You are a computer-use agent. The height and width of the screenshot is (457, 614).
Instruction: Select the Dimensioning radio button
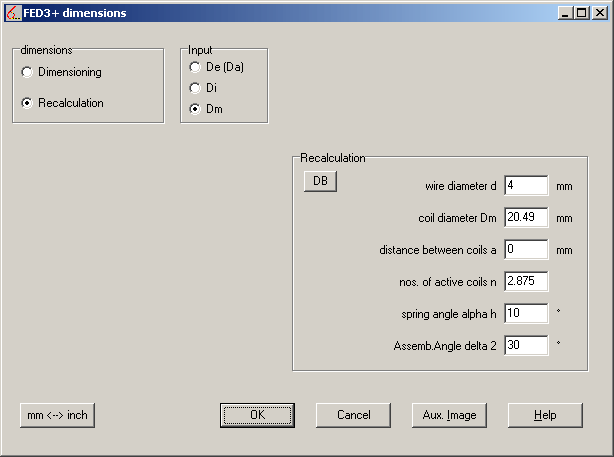click(x=27, y=73)
